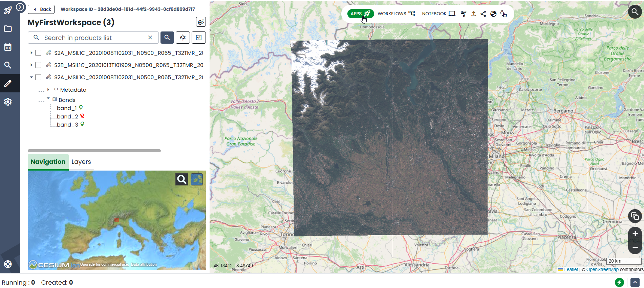Toggle the band_1 map pin icon
Image resolution: width=644 pixels, height=288 pixels.
(81, 108)
